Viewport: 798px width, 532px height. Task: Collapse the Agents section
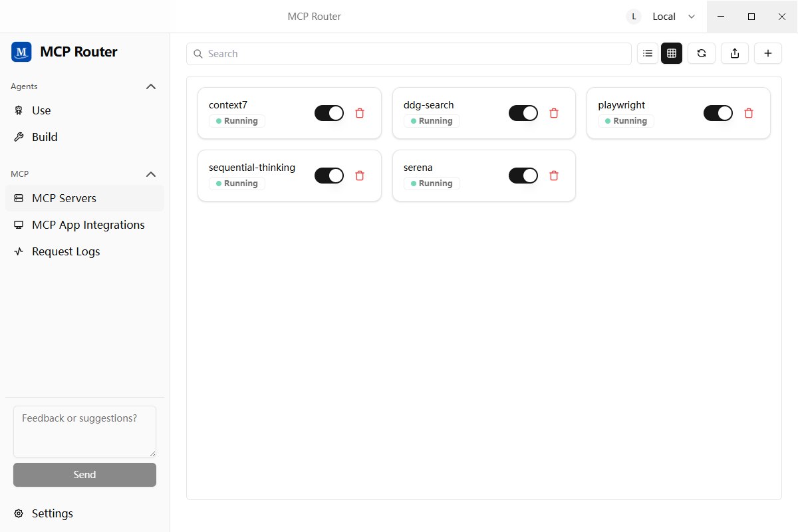(151, 86)
